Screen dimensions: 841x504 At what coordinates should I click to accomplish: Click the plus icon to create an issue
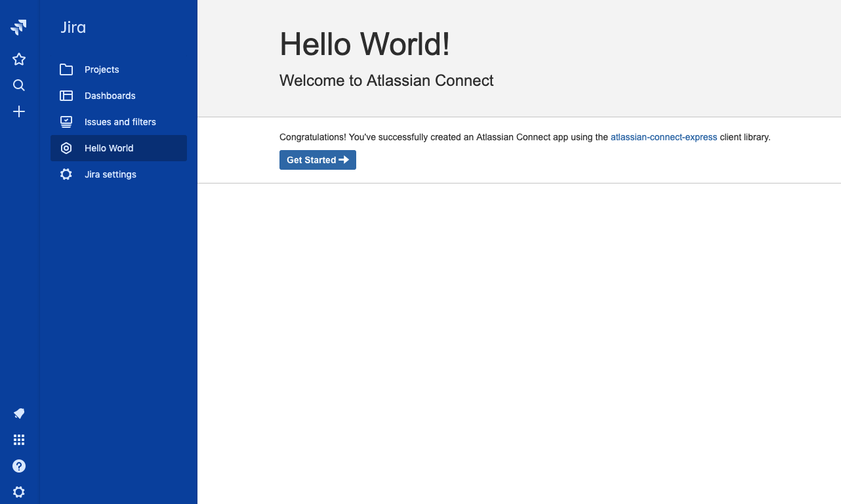click(18, 111)
